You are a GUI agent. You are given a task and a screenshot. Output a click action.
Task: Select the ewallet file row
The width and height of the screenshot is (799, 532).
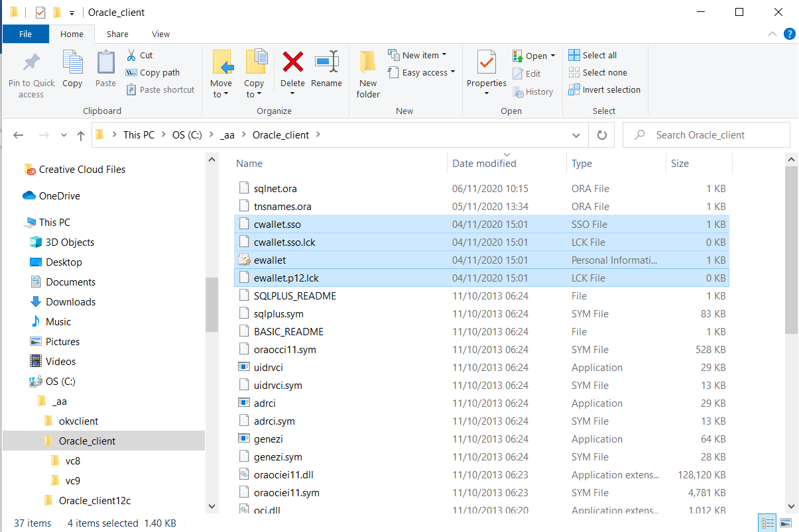482,260
